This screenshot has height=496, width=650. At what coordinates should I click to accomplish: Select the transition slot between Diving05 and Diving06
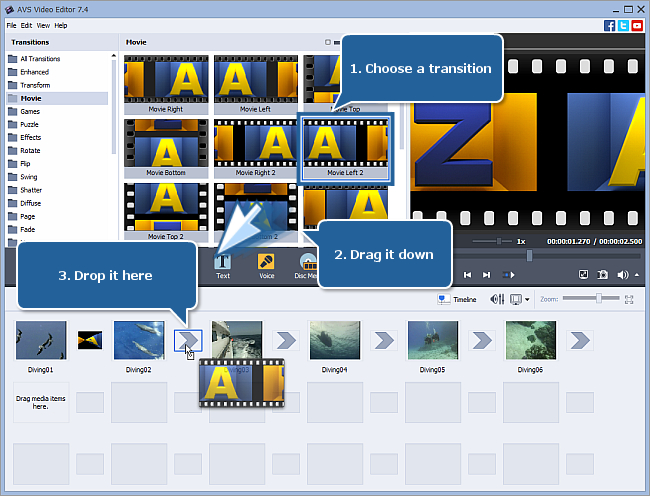(x=482, y=340)
